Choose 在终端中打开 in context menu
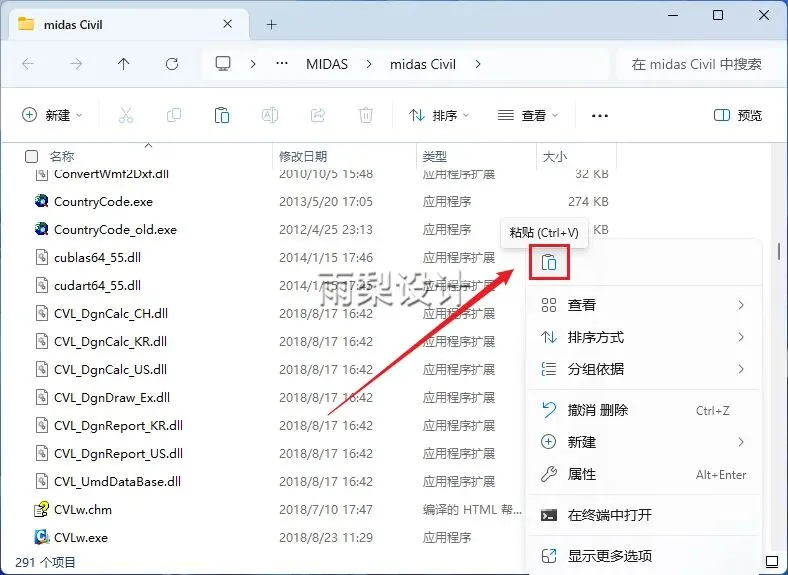The image size is (788, 575). (644, 515)
